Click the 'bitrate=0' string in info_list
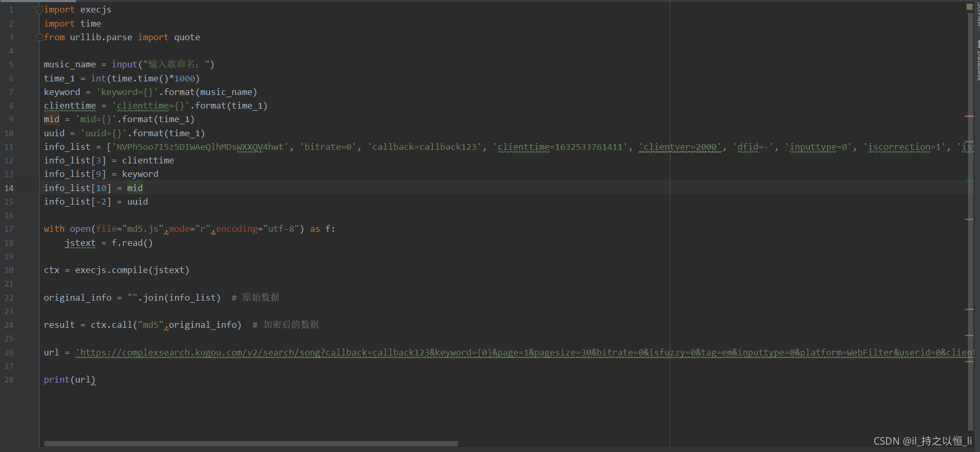This screenshot has height=452, width=980. click(x=328, y=147)
